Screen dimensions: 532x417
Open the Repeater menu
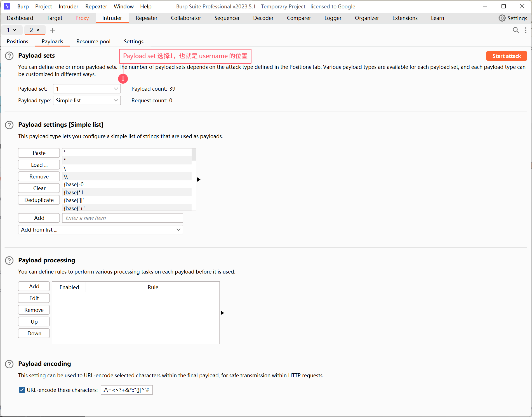click(96, 6)
